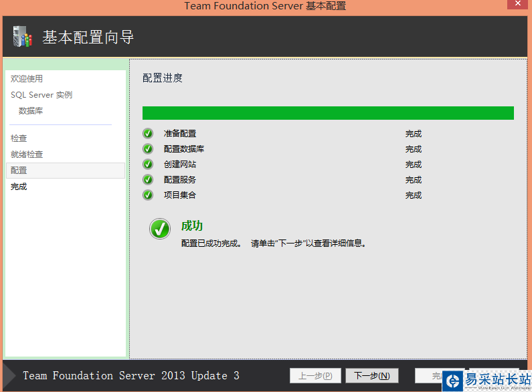Click the 下一步(N) button
The width and height of the screenshot is (532, 392).
click(x=372, y=376)
